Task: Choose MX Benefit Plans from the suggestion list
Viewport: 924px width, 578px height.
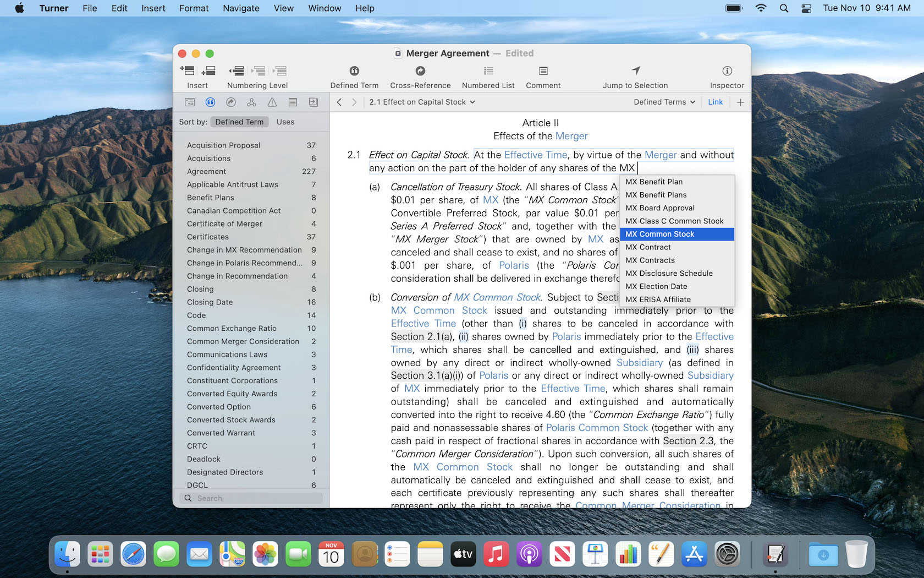Action: pos(676,195)
